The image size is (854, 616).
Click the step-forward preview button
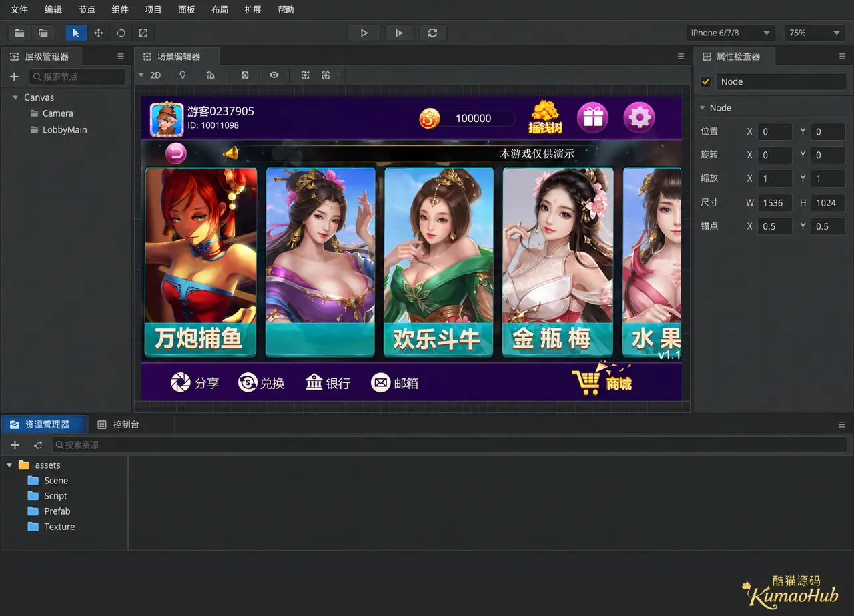coord(399,33)
